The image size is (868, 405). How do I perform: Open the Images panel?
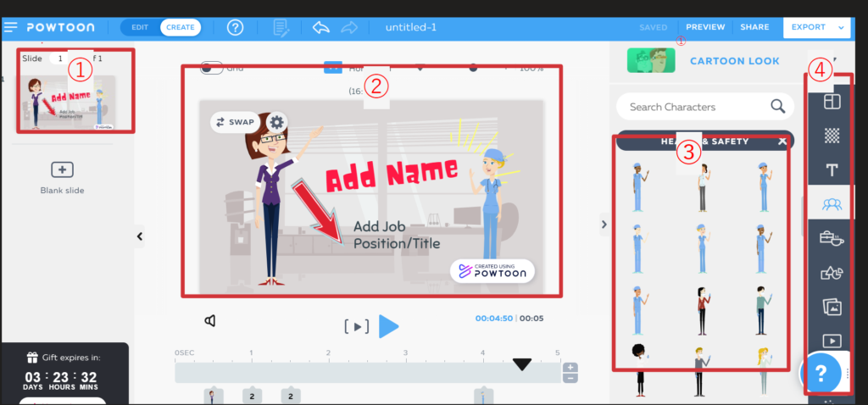click(x=832, y=307)
